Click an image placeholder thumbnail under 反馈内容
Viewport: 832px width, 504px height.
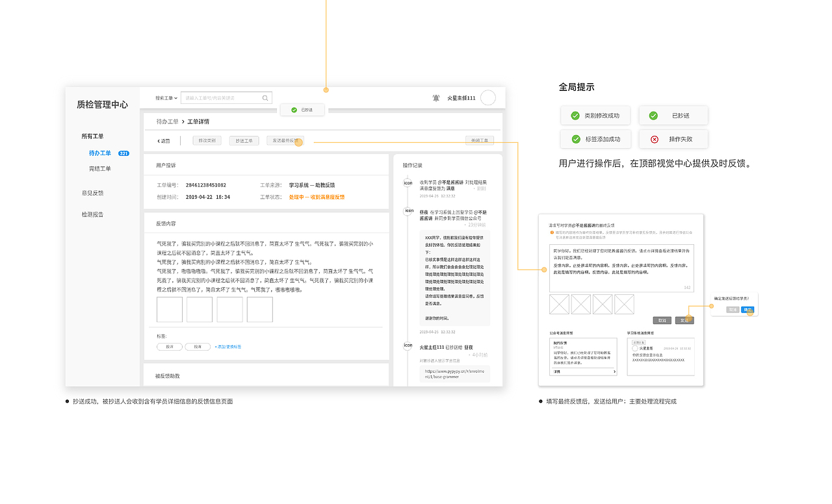(169, 310)
